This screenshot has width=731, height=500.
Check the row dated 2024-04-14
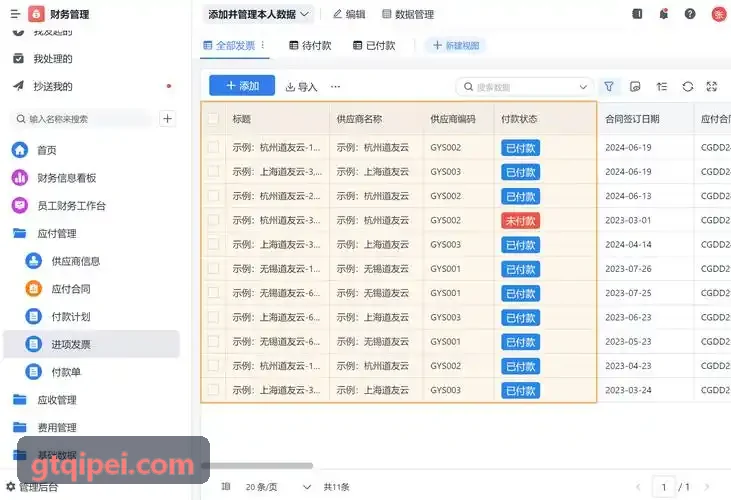[213, 244]
